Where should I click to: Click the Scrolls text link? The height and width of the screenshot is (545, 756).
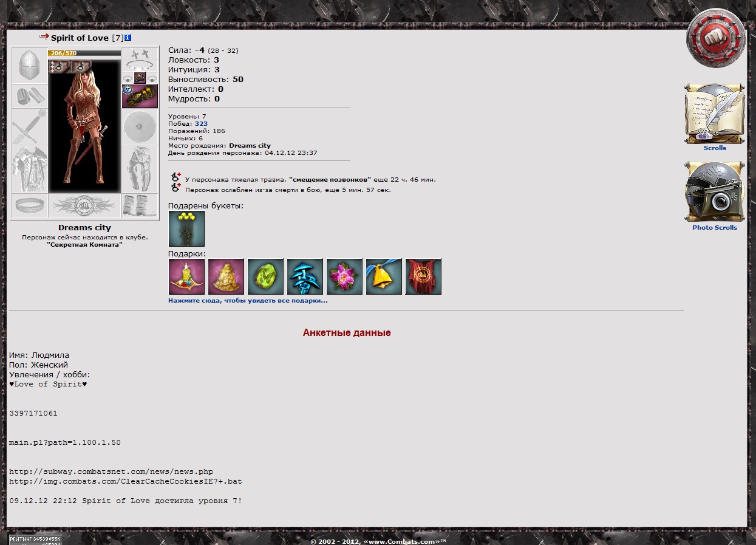[x=715, y=148]
